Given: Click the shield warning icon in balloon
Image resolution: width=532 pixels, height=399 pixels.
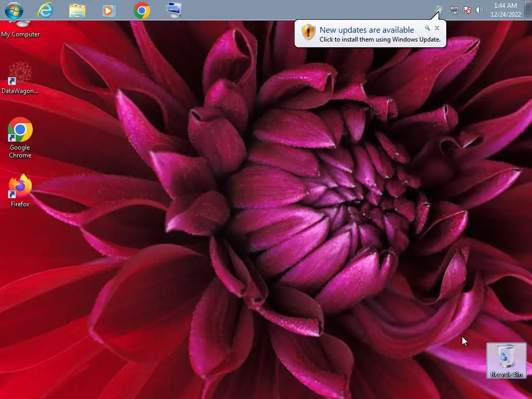Looking at the screenshot, I should [x=309, y=32].
